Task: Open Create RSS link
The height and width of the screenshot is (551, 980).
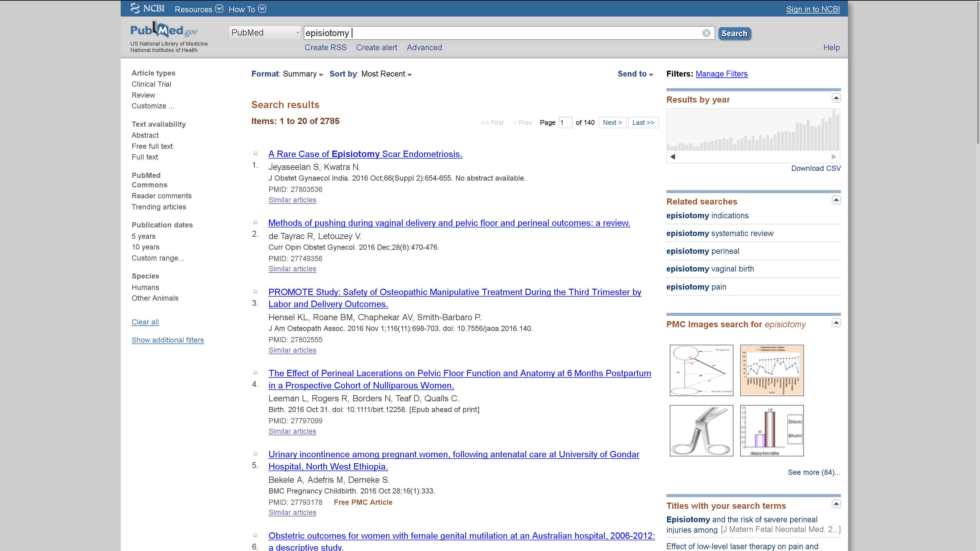Action: pos(325,47)
